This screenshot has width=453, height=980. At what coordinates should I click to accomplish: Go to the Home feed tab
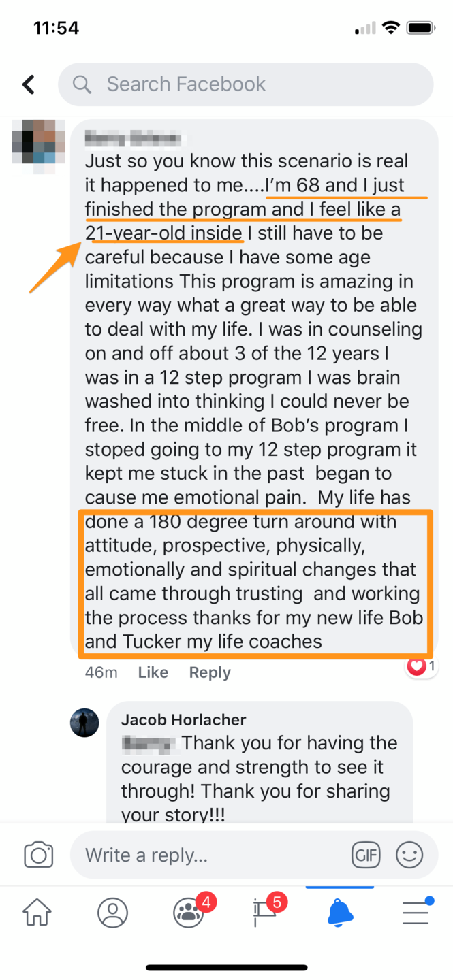click(x=37, y=913)
